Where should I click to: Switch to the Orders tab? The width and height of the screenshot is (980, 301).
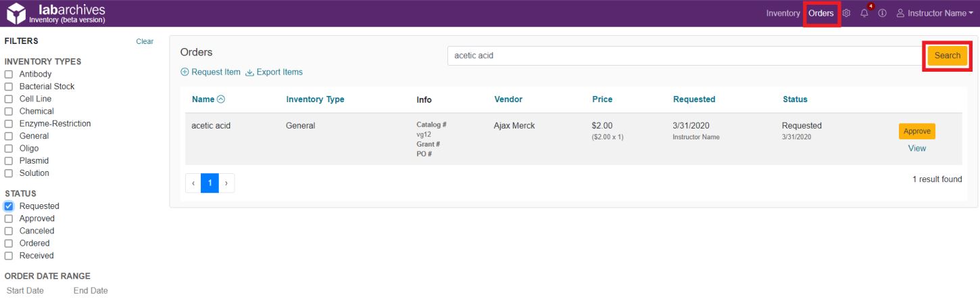click(x=821, y=14)
